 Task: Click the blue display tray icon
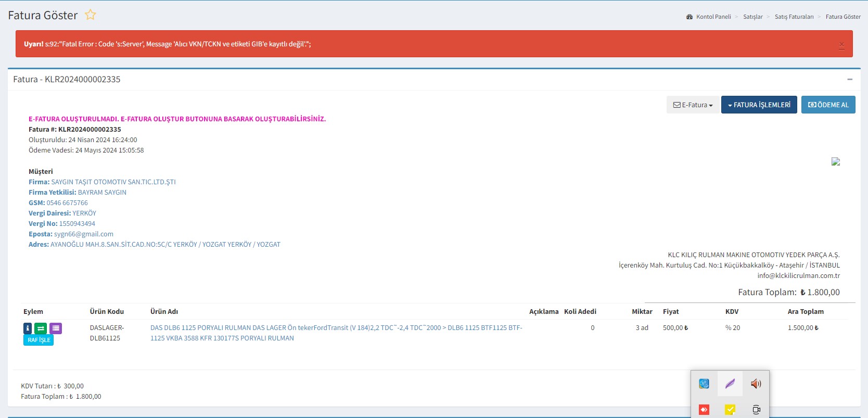pos(704,384)
